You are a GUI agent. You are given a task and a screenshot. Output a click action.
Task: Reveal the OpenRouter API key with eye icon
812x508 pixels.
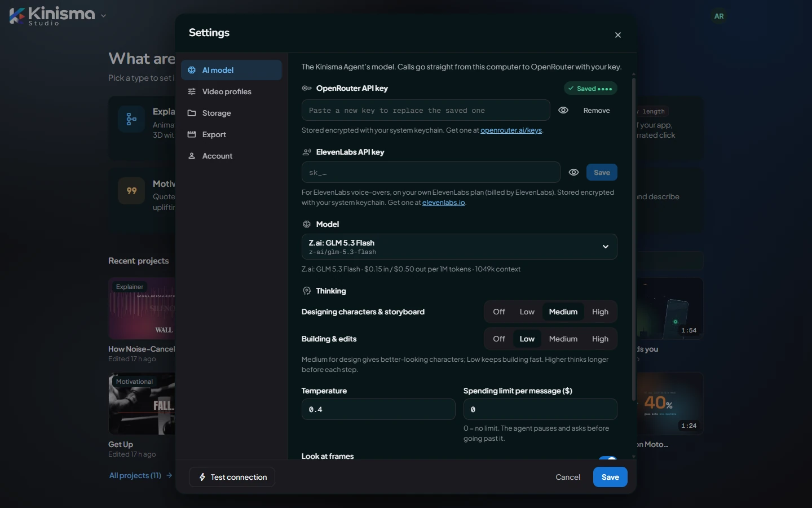click(x=563, y=110)
